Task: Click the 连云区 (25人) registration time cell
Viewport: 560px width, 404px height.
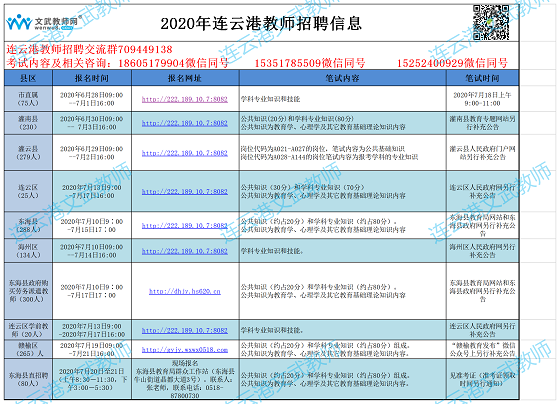Action: tap(92, 191)
